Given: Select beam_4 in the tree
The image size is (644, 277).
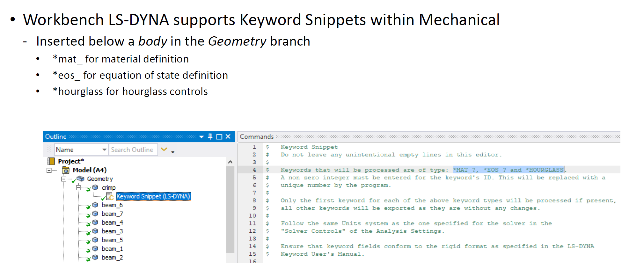Looking at the screenshot, I should [112, 222].
